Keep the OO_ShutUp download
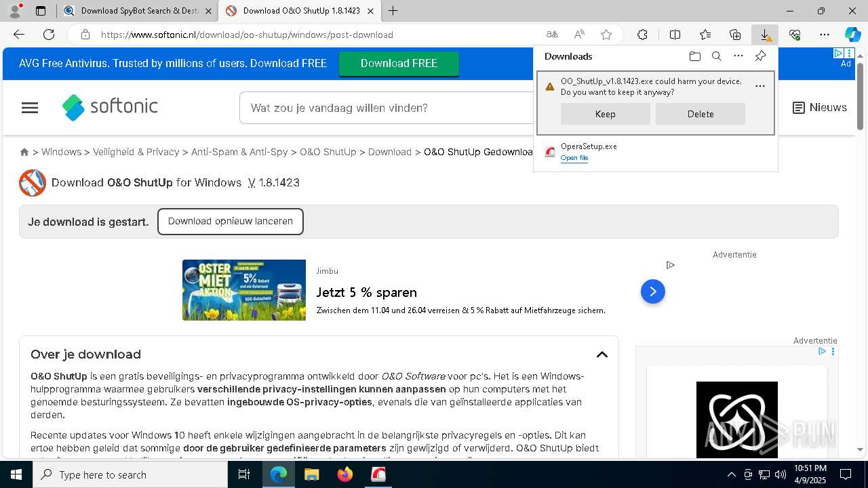Image resolution: width=868 pixels, height=488 pixels. point(606,114)
